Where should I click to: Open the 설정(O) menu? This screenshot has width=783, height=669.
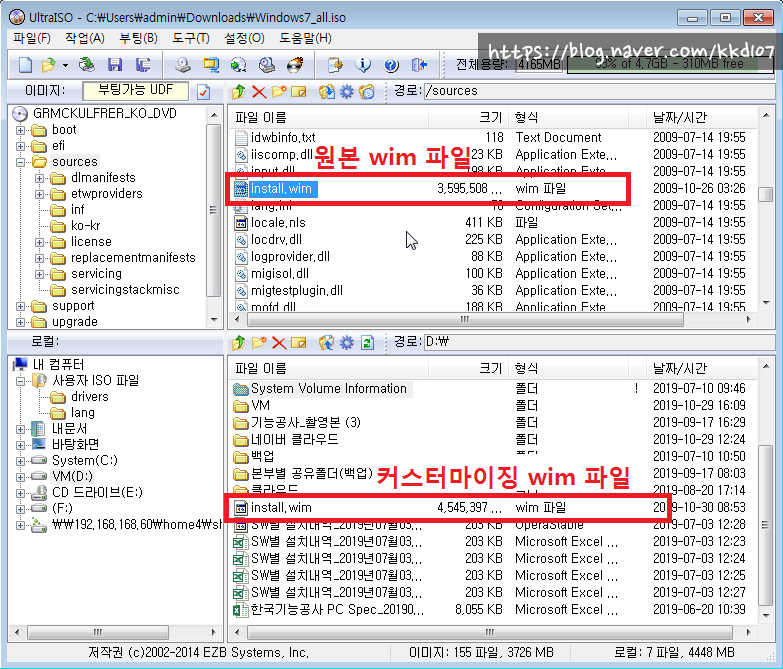tap(244, 38)
